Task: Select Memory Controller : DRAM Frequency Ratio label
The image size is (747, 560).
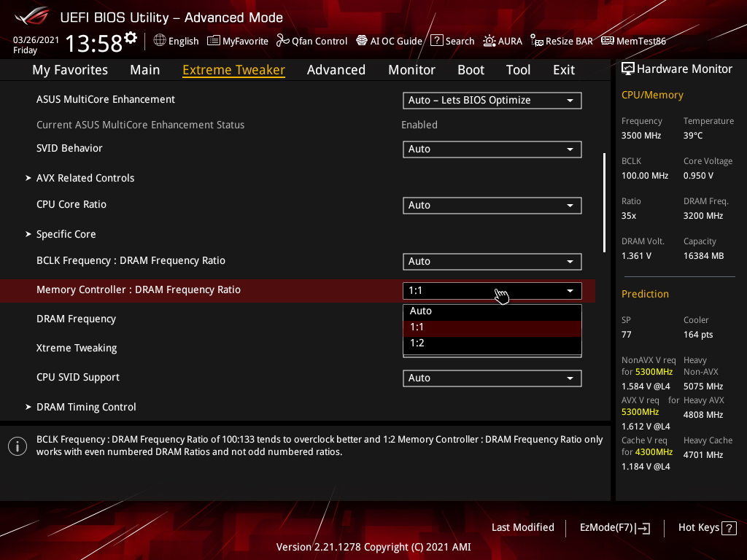Action: [x=139, y=290]
